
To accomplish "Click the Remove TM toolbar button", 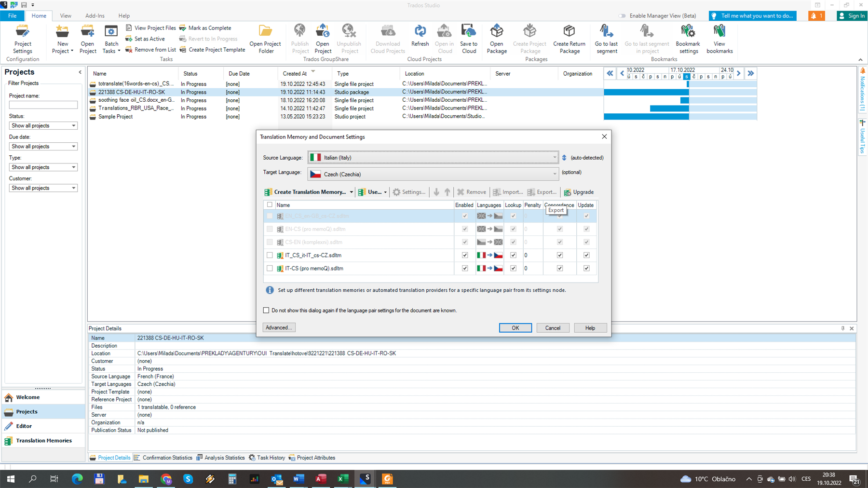I will [472, 192].
